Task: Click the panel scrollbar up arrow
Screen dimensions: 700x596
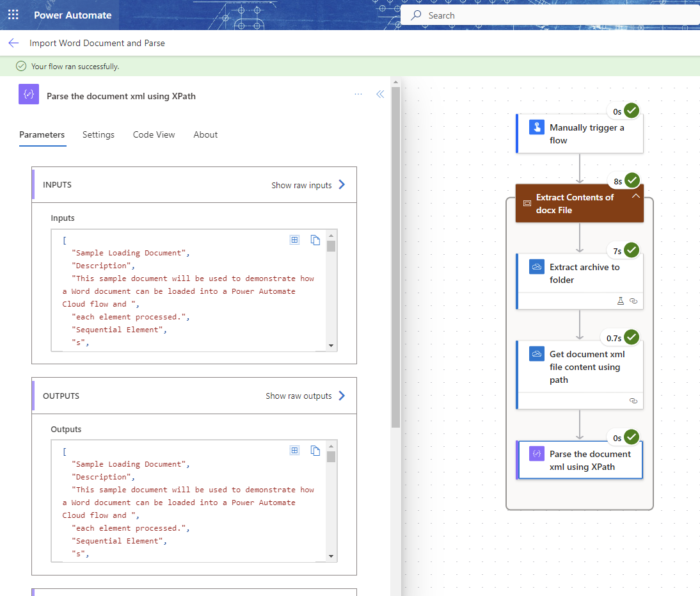Action: (395, 82)
